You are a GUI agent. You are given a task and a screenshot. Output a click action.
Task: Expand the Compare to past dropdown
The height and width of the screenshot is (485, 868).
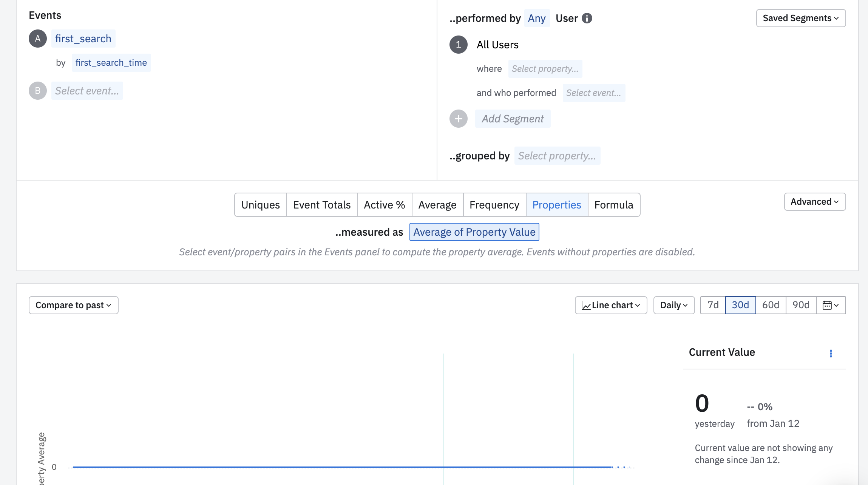73,305
